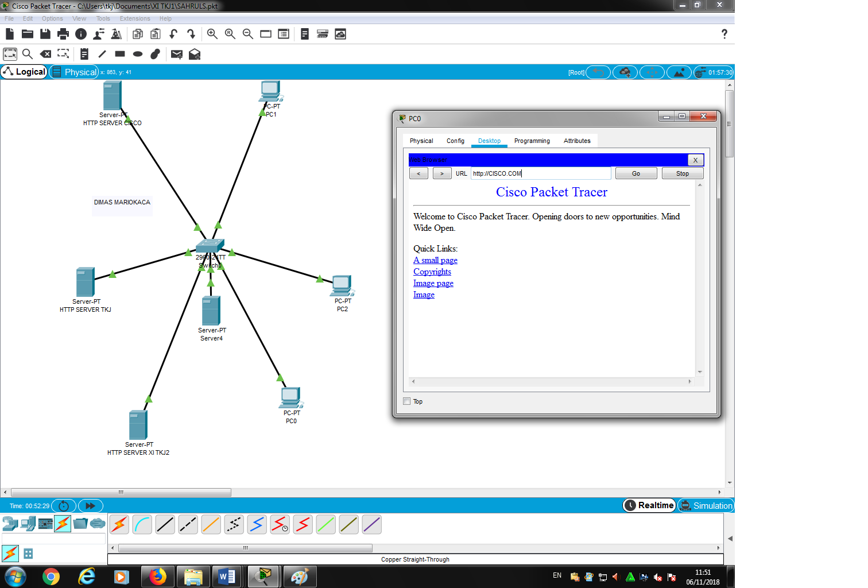Image resolution: width=868 pixels, height=588 pixels.
Task: Reset the zoom level
Action: click(x=230, y=34)
